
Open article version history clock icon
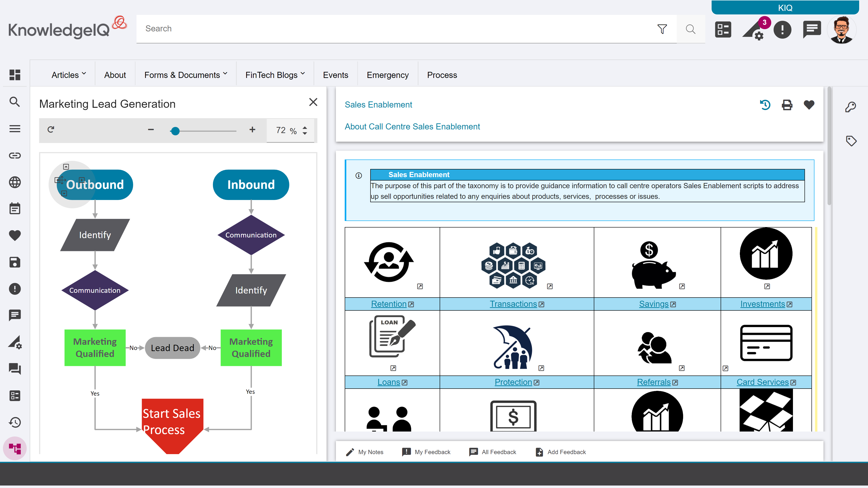click(765, 105)
